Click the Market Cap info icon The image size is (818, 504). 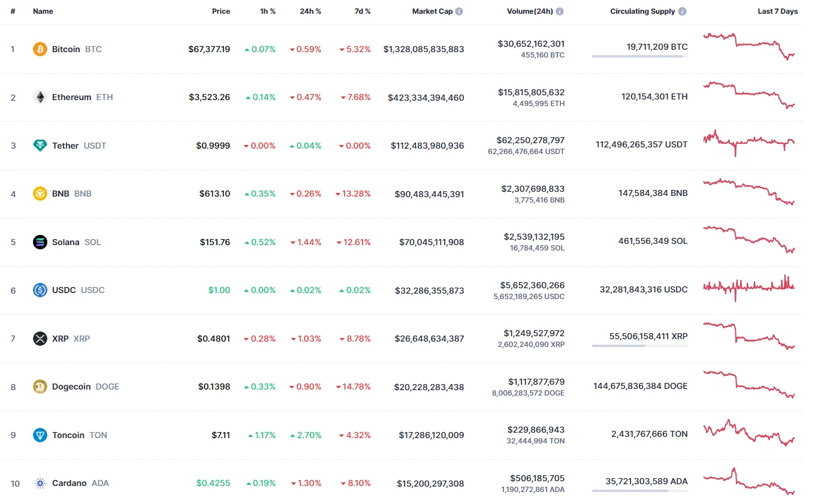pos(459,11)
